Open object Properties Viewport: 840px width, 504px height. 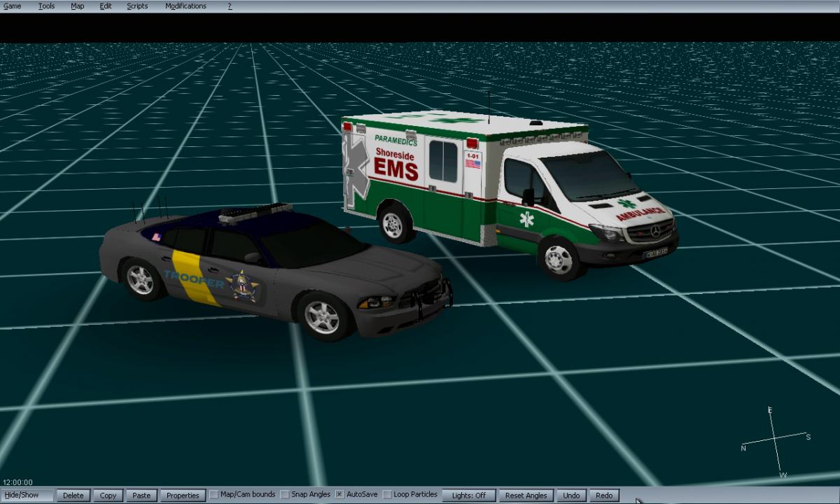[x=183, y=496]
